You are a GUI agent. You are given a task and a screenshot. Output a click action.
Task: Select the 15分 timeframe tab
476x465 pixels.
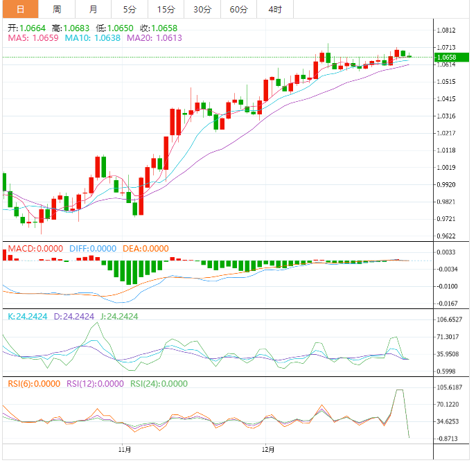pyautogui.click(x=166, y=9)
